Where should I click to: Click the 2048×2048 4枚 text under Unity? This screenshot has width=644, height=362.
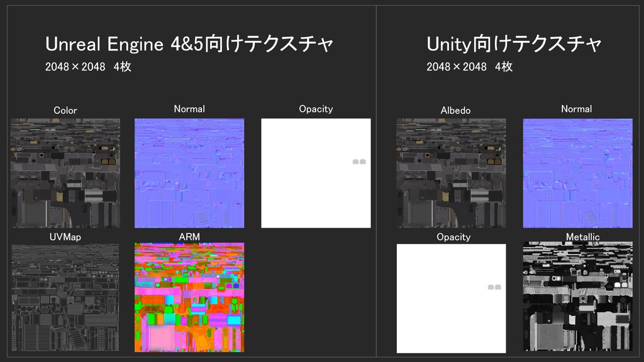click(x=469, y=67)
